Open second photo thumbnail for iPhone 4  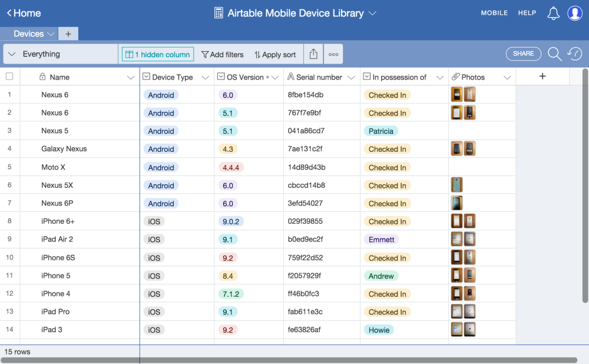tap(469, 293)
